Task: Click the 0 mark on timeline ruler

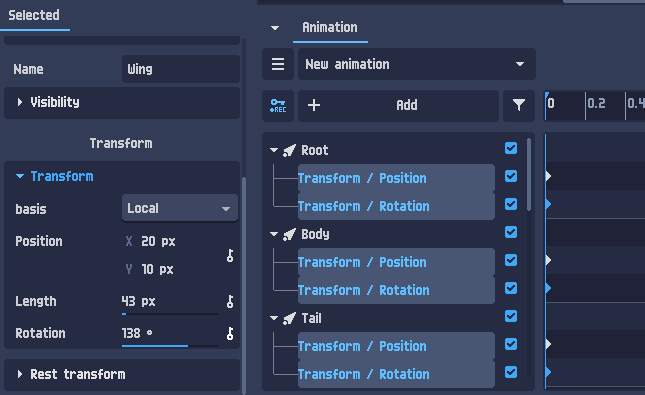Action: tap(551, 103)
